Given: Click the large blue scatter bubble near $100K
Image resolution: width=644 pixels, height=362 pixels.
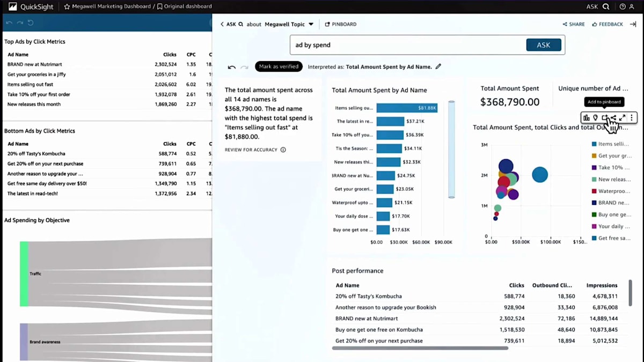Looking at the screenshot, I should 540,174.
